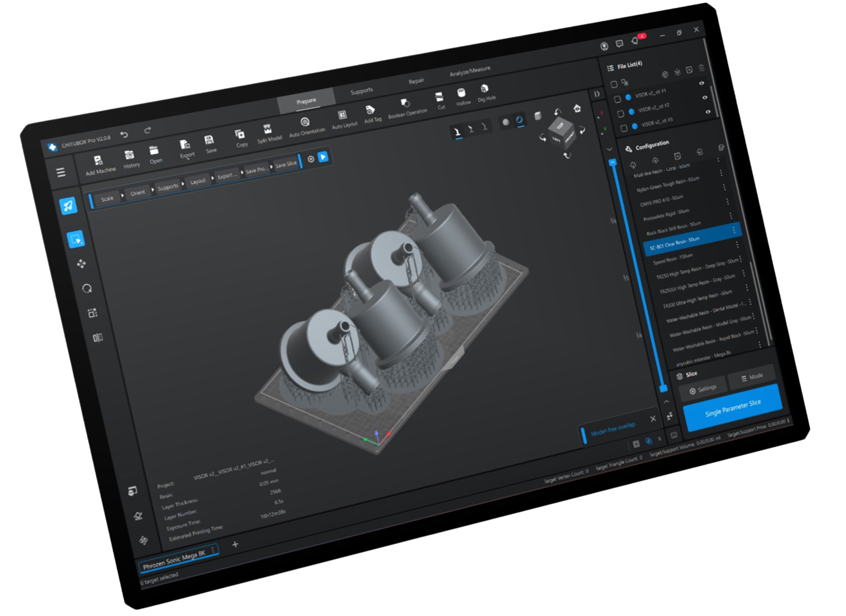Click the Single Parameter Slice button

[x=733, y=408]
